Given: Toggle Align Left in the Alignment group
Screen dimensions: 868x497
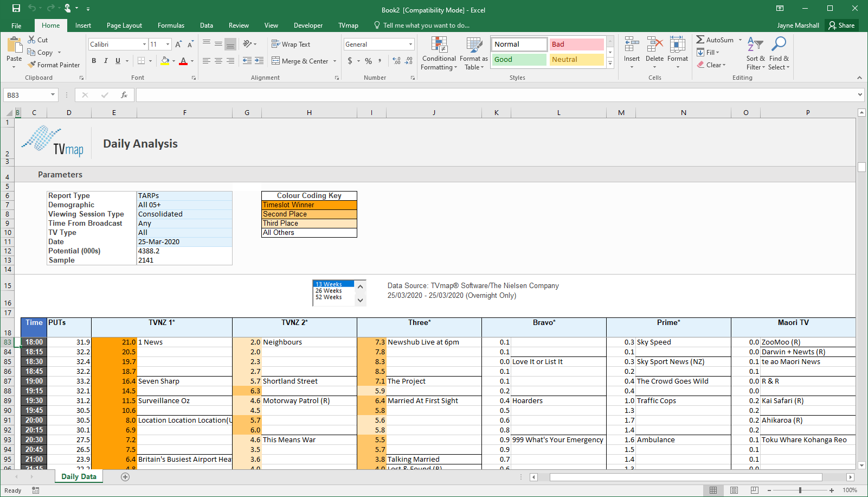Looking at the screenshot, I should tap(207, 61).
